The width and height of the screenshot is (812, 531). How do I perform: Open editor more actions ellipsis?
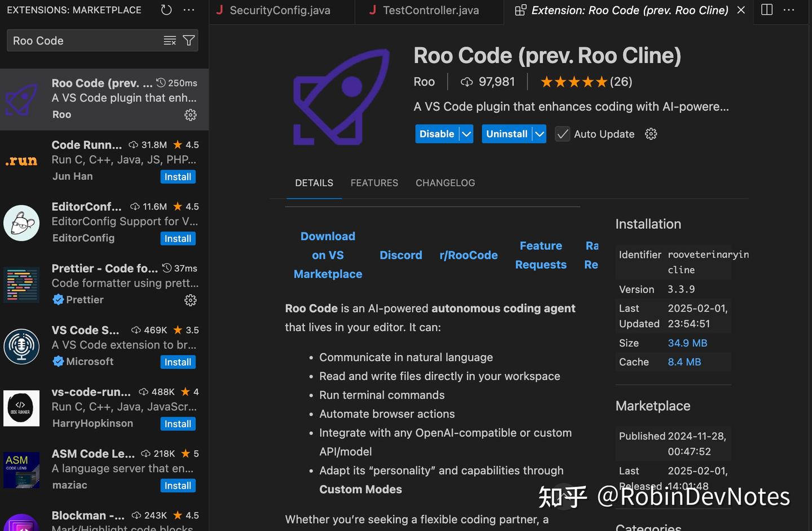[x=788, y=10]
